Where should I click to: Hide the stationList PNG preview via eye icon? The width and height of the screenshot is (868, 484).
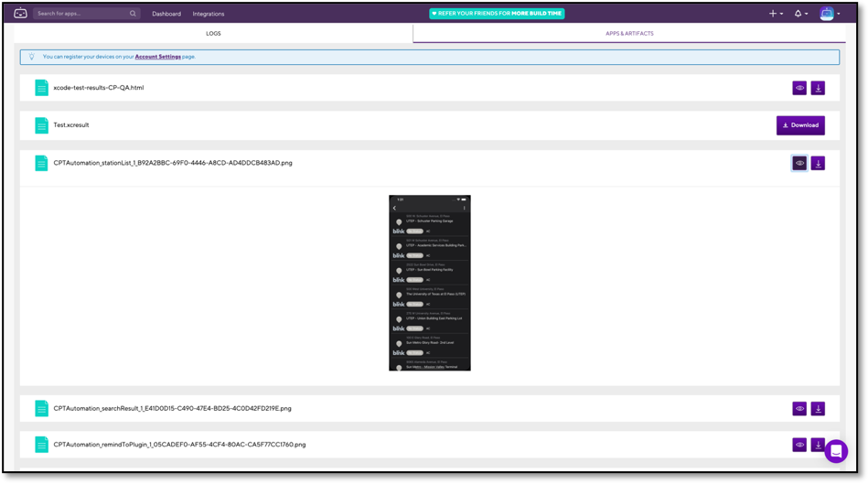[x=799, y=163]
